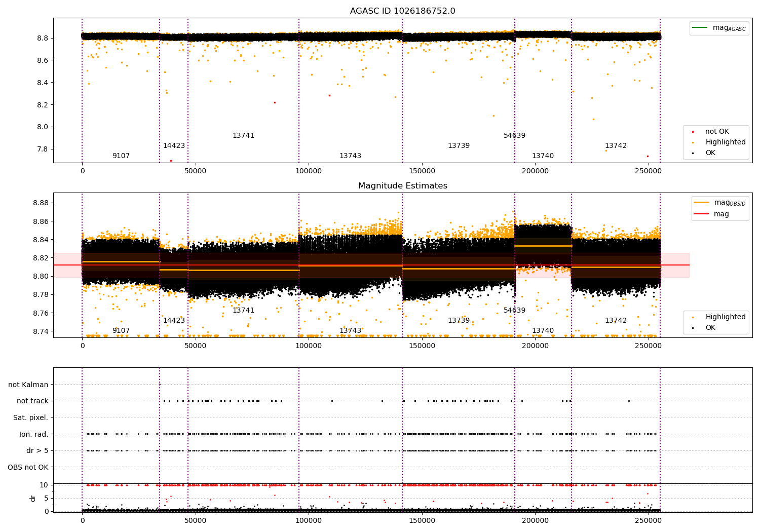Click the "dr > 5" axis label
Image resolution: width=760 pixels, height=532 pixels.
point(37,451)
